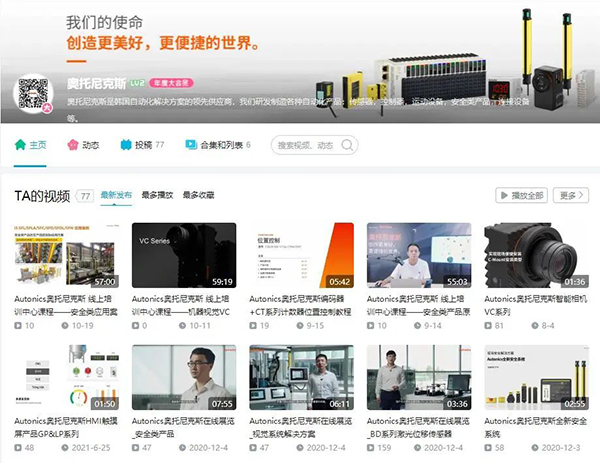Click title 在线展览_安全类产品

183,427
